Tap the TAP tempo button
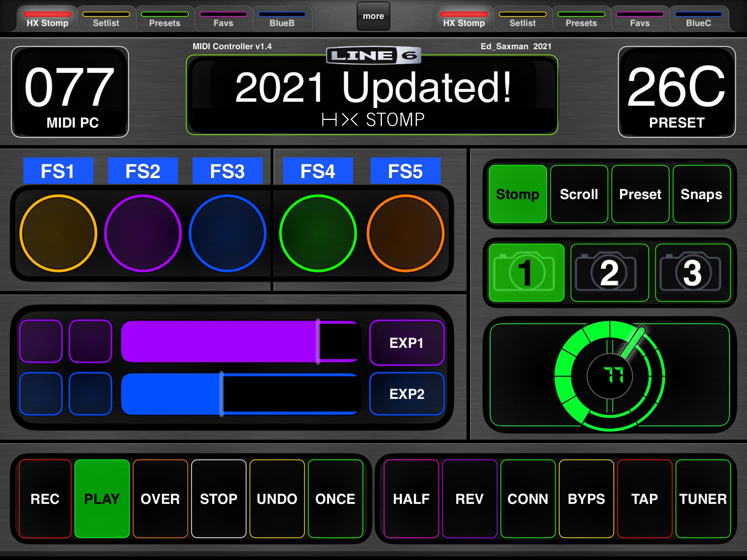 coord(645,499)
